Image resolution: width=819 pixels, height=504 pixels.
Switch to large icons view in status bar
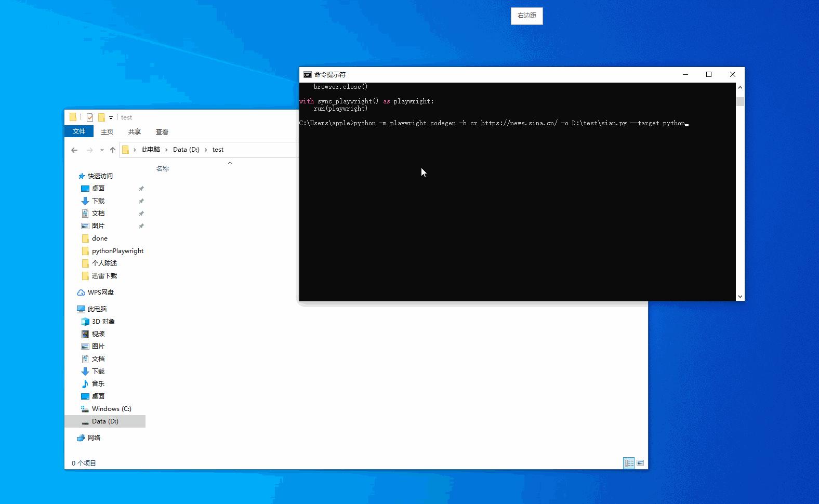point(640,463)
